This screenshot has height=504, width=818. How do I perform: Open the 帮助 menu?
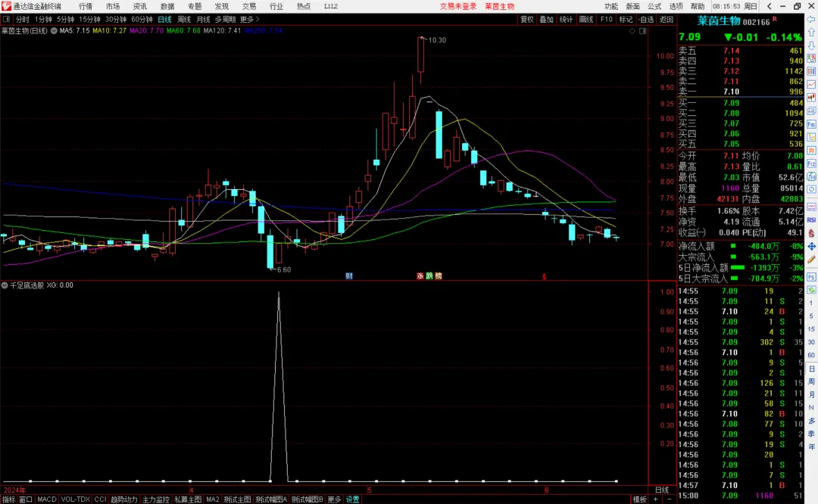698,6
